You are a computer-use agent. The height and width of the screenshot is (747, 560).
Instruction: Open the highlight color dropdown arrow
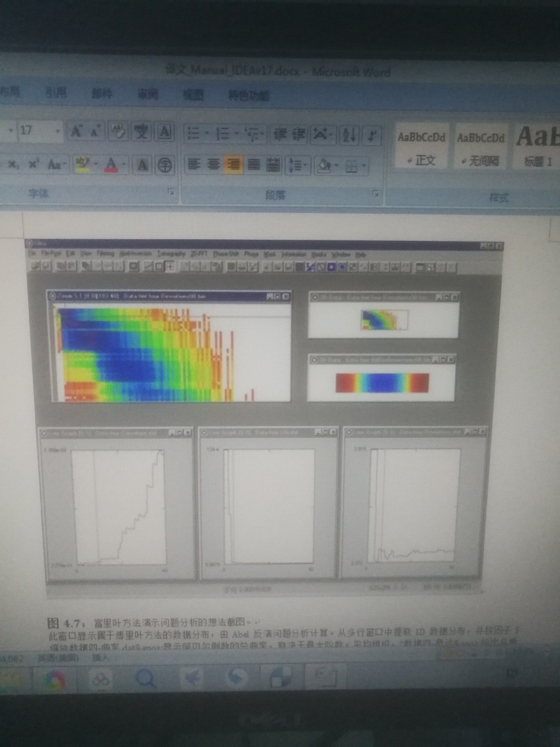[96, 165]
